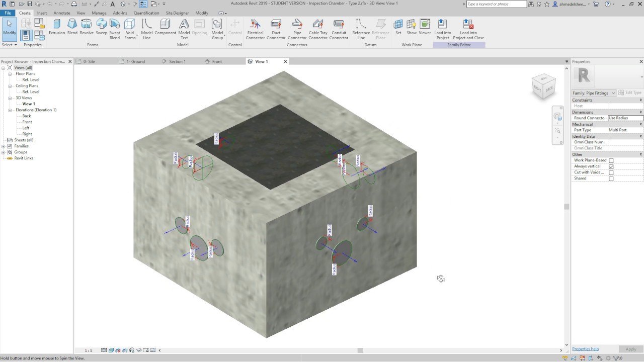644x362 pixels.
Task: Switch to the Insert ribbon tab
Action: point(42,13)
